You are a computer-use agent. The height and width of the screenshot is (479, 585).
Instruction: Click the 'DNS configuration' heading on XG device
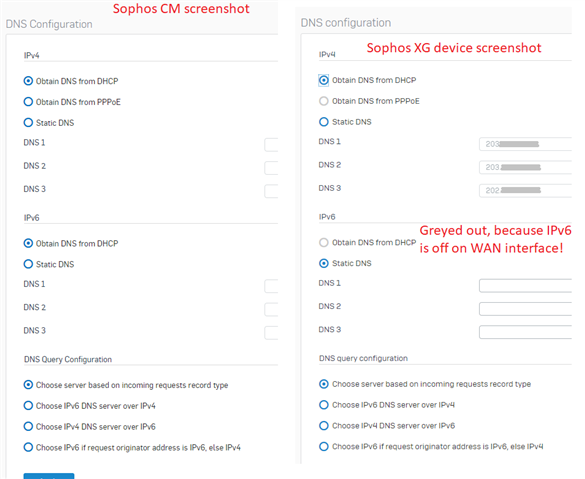click(346, 23)
